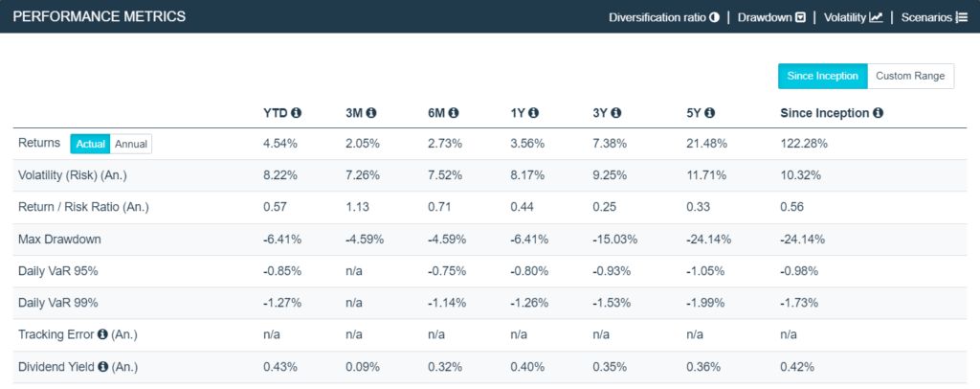Viewport: 980px width, 389px height.
Task: Switch returns to Actual
Action: (91, 144)
